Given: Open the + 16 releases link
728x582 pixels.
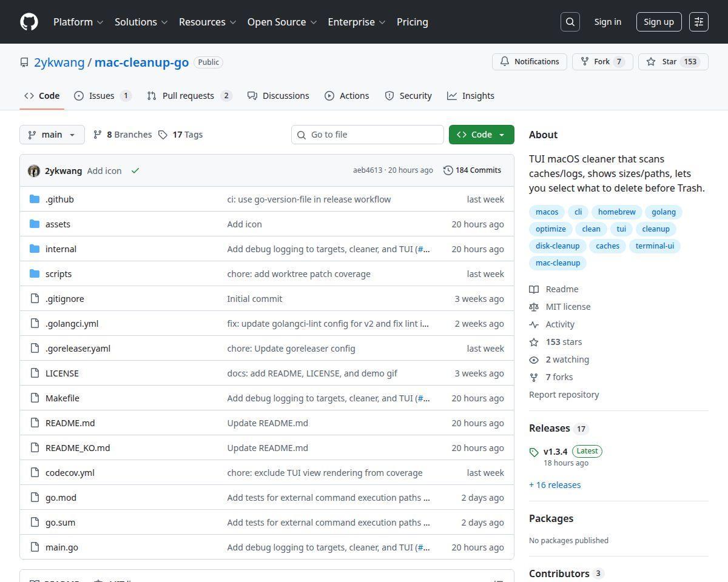Looking at the screenshot, I should point(555,485).
